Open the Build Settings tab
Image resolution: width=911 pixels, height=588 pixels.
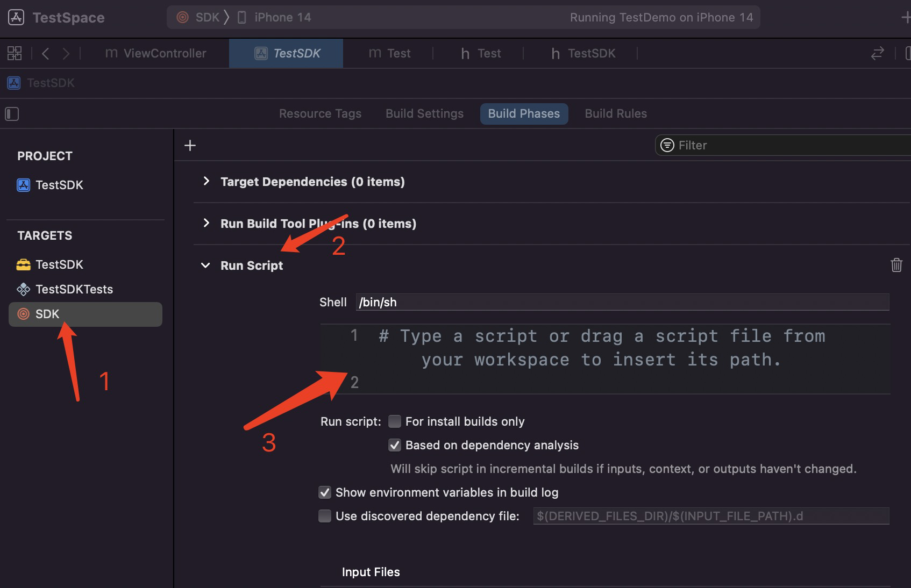[x=424, y=113]
